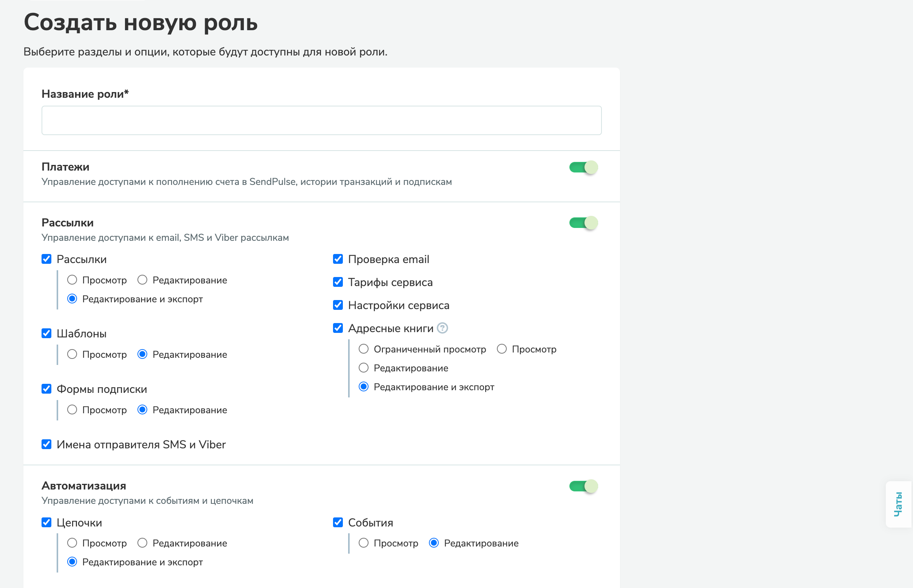Select Редактирование radio under Рассылки checkbox

[x=142, y=280]
